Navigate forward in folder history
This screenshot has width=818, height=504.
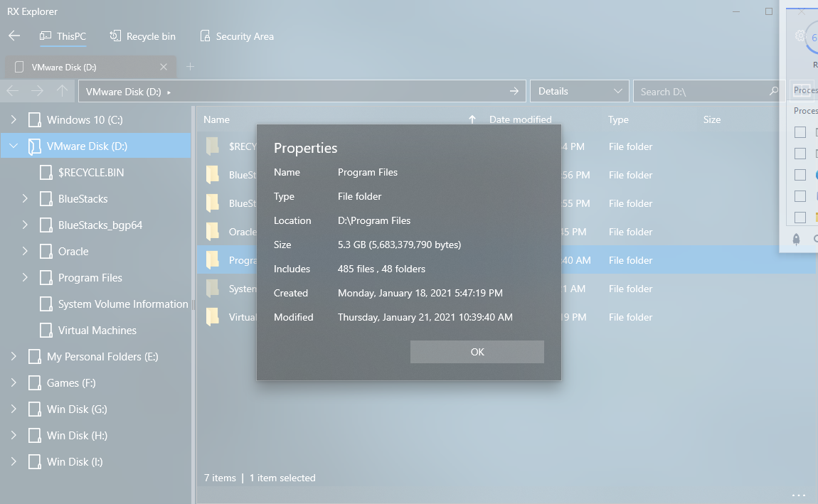coord(37,91)
